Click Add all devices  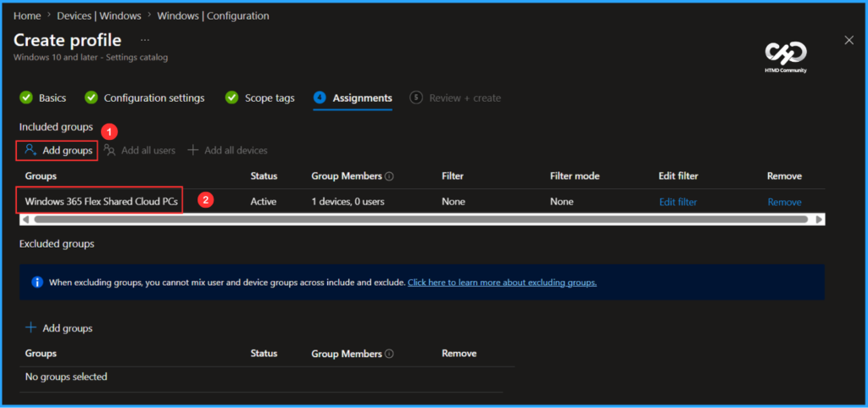(x=227, y=151)
